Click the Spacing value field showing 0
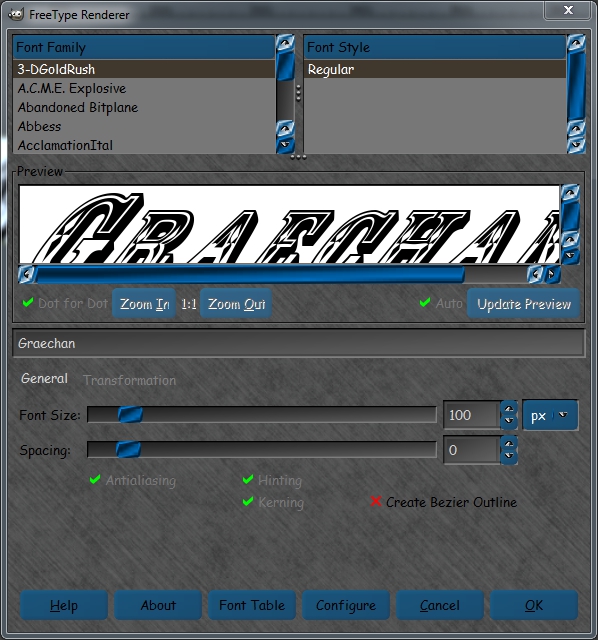This screenshot has height=640, width=598. click(x=472, y=450)
